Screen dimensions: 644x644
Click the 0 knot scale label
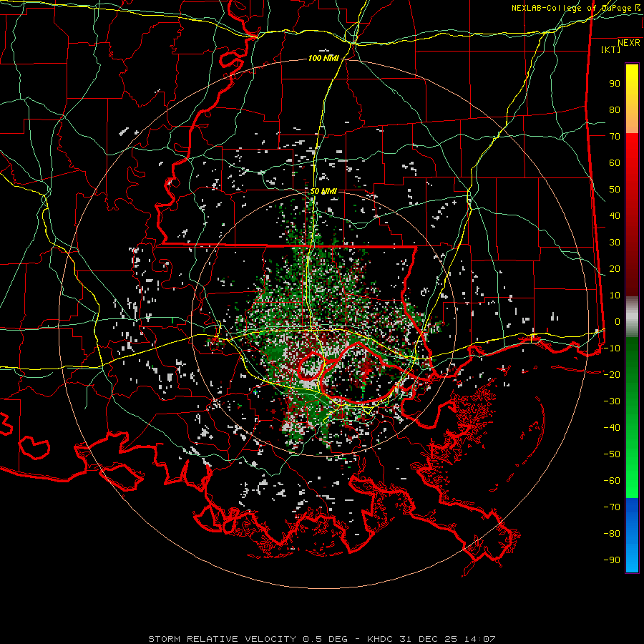click(x=618, y=322)
